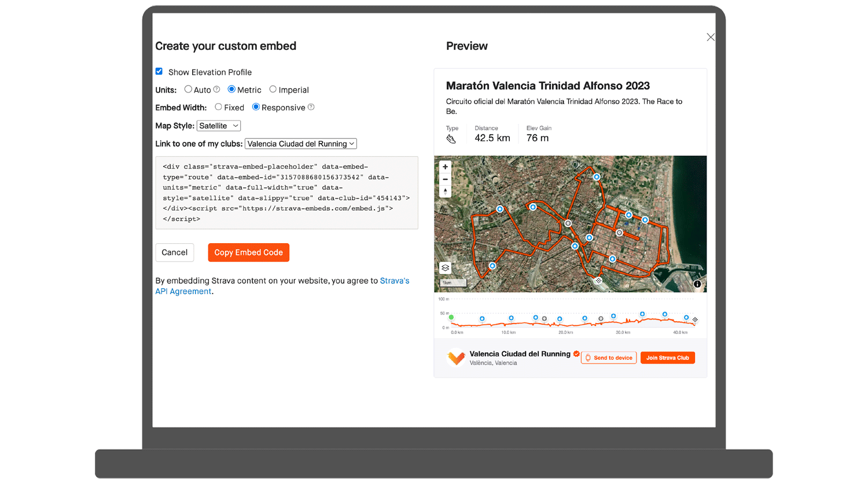
Task: Select the green start marker on elevation chart
Action: tap(451, 317)
